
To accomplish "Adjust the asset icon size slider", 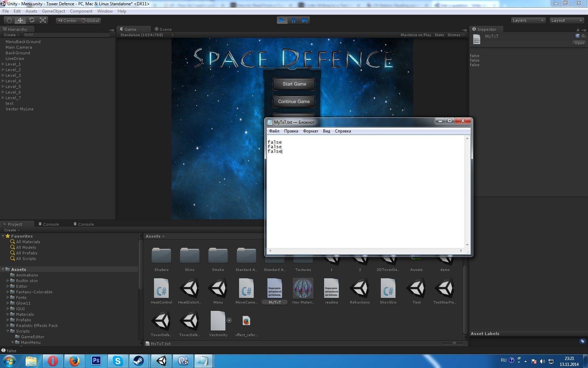I will [x=454, y=343].
